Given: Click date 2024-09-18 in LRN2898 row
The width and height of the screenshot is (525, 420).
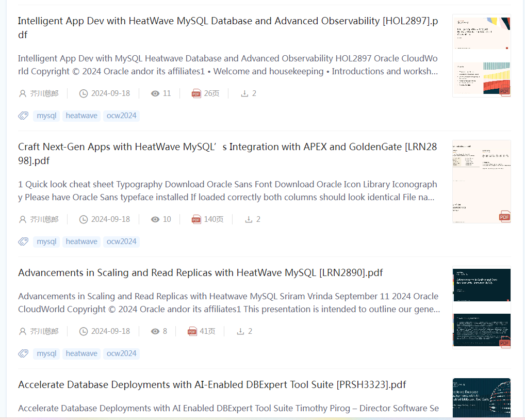Looking at the screenshot, I should (110, 219).
